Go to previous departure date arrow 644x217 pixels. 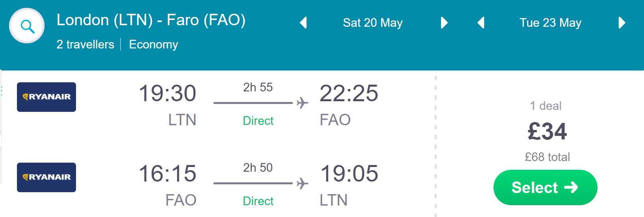pos(303,23)
